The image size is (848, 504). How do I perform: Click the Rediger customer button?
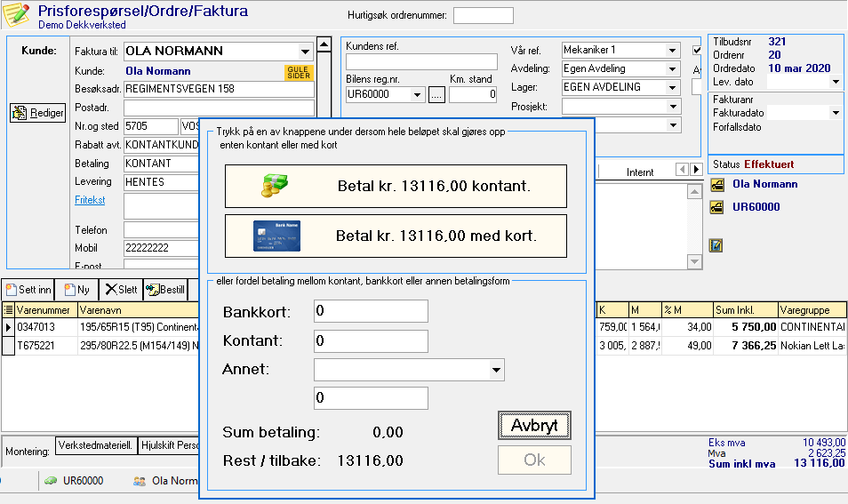point(38,113)
